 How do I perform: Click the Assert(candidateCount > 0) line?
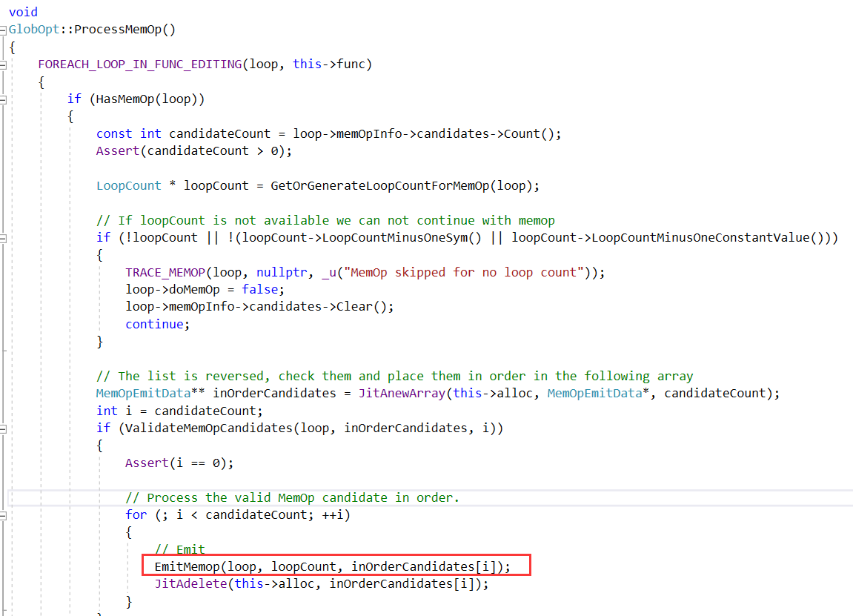(x=194, y=151)
